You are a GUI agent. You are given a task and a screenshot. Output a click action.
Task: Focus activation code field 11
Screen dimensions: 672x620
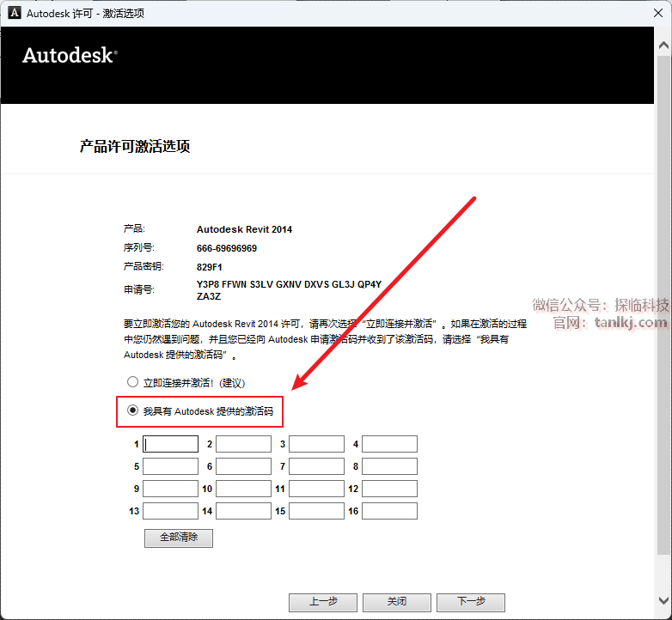click(317, 489)
